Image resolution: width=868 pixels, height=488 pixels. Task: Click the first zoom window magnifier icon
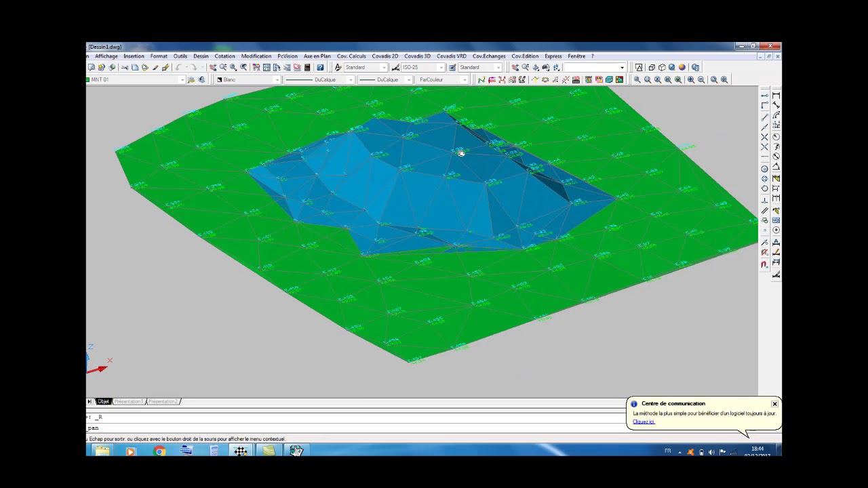tap(637, 79)
